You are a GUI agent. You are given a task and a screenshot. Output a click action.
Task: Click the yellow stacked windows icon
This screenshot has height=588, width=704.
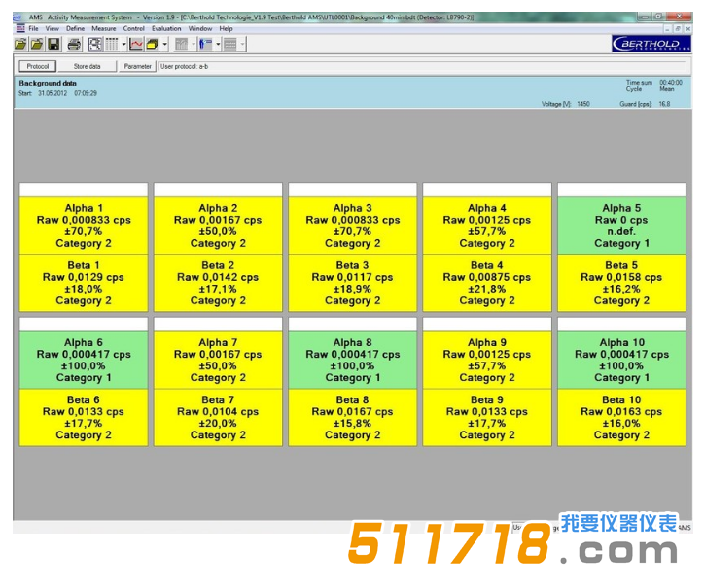coord(153,44)
